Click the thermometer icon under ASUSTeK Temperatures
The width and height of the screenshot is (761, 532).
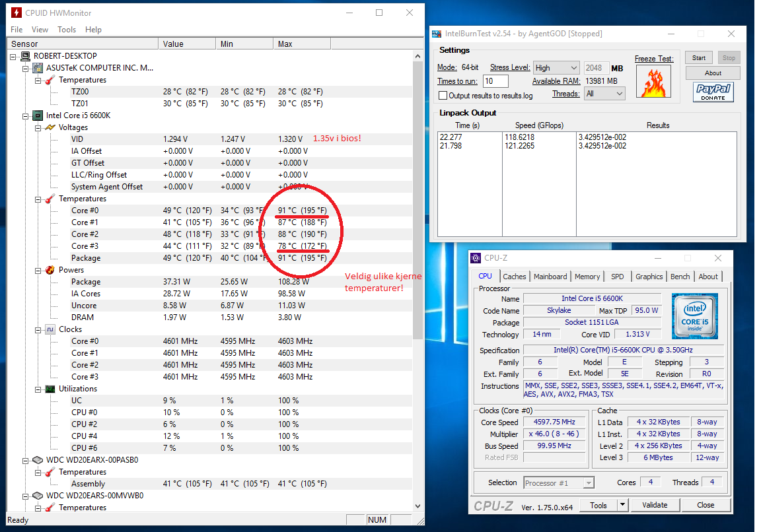point(50,80)
